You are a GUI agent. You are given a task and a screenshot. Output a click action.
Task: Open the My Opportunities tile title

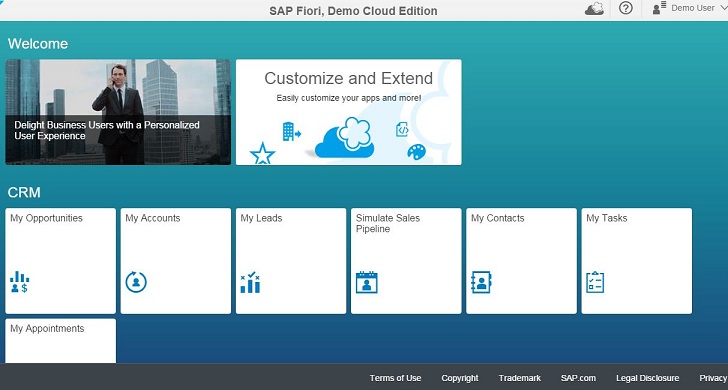point(46,218)
